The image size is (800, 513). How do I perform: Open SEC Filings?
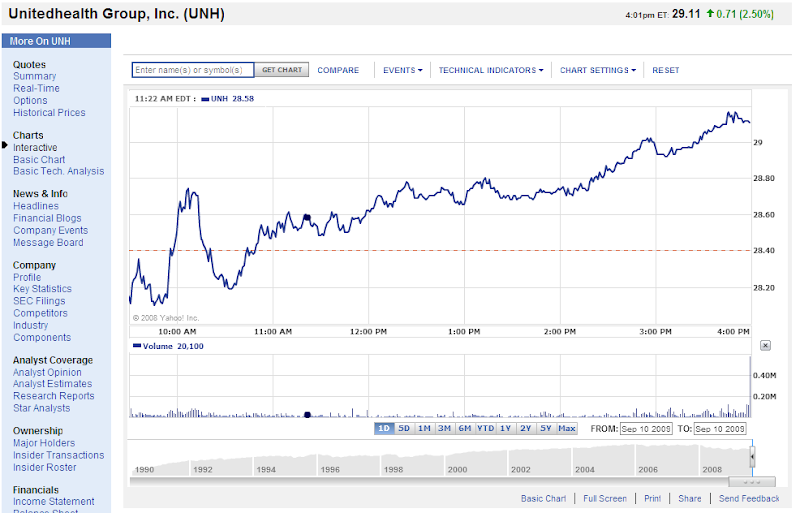pos(39,301)
